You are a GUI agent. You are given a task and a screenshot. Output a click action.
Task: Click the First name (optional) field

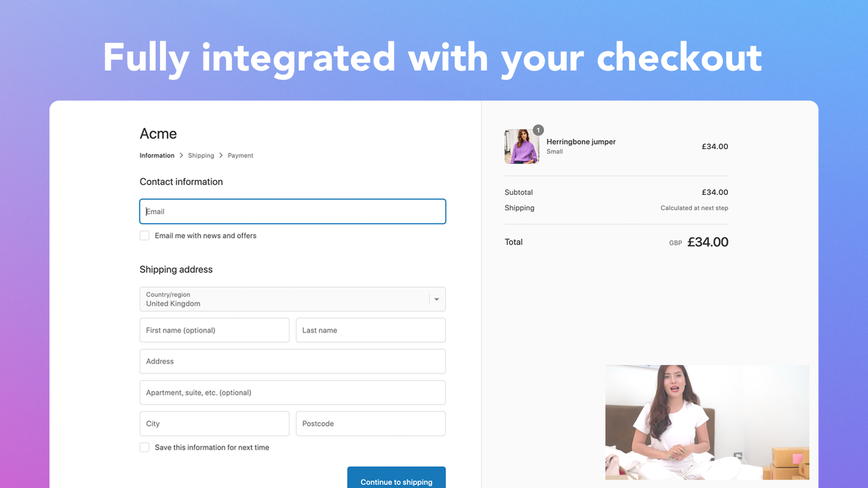pyautogui.click(x=214, y=330)
